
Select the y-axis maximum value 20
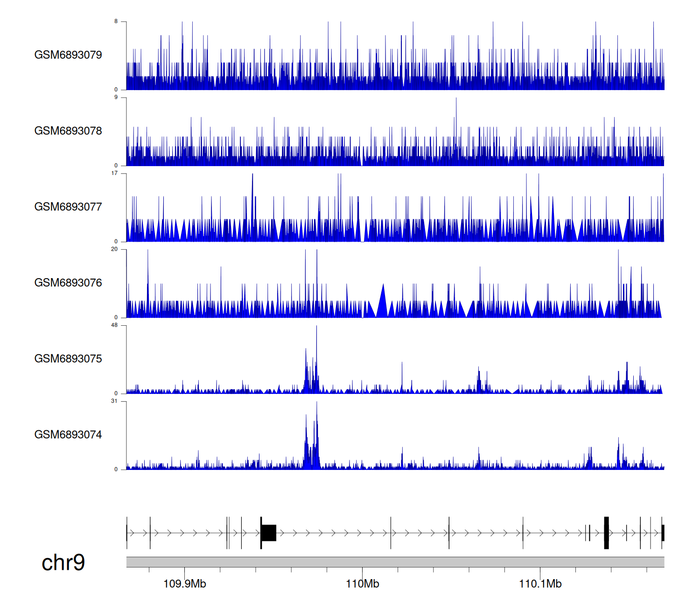114,249
